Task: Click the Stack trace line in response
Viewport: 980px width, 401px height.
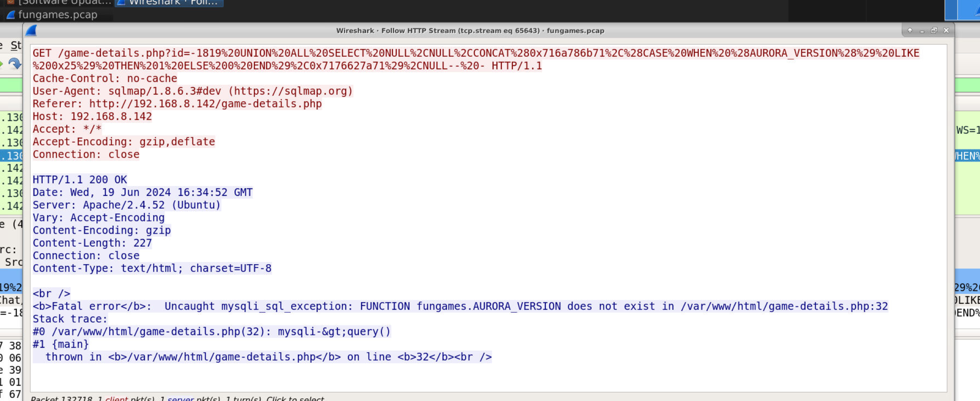Action: [70, 319]
